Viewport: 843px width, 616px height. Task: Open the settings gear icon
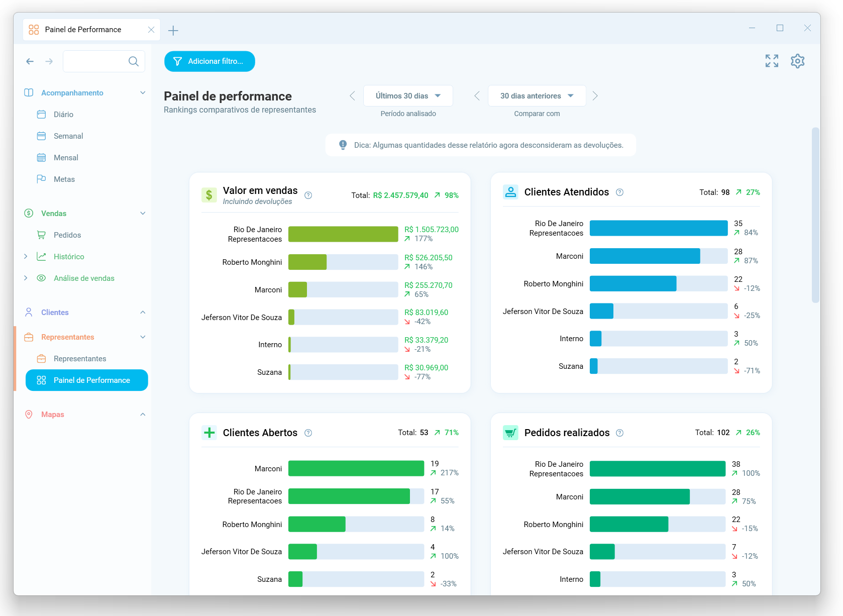tap(798, 61)
